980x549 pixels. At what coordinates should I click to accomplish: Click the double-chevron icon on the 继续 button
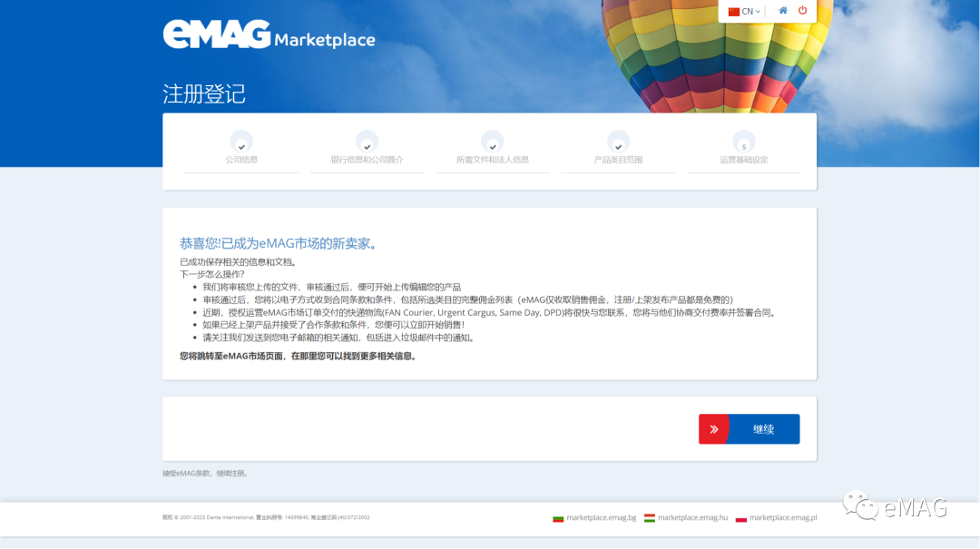713,428
